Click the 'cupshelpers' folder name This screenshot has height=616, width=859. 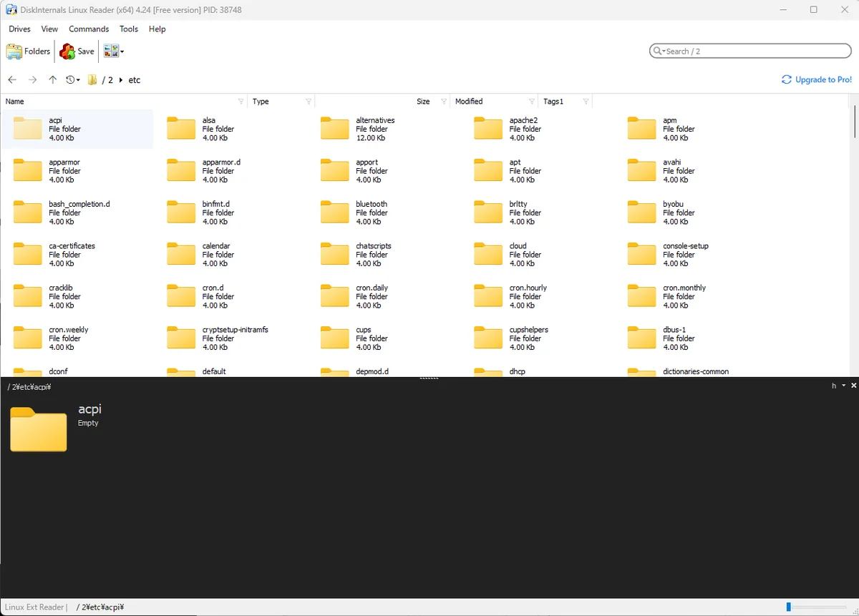529,330
